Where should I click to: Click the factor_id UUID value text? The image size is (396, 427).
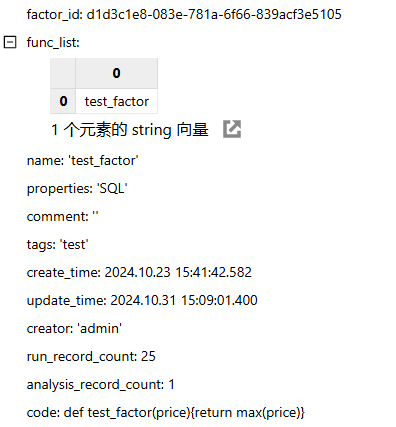coord(214,15)
